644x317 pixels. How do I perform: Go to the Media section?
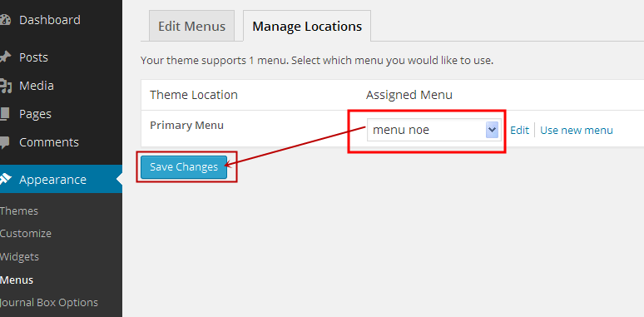coord(37,86)
